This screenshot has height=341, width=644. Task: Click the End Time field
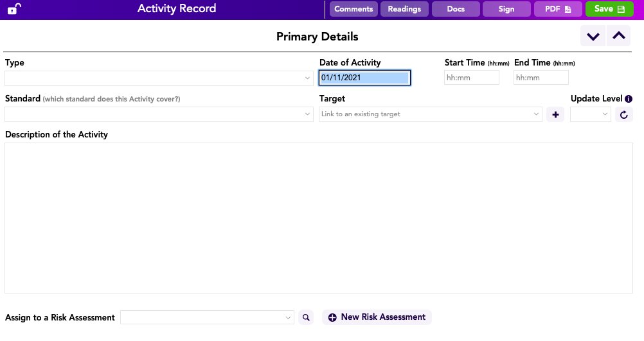point(541,78)
